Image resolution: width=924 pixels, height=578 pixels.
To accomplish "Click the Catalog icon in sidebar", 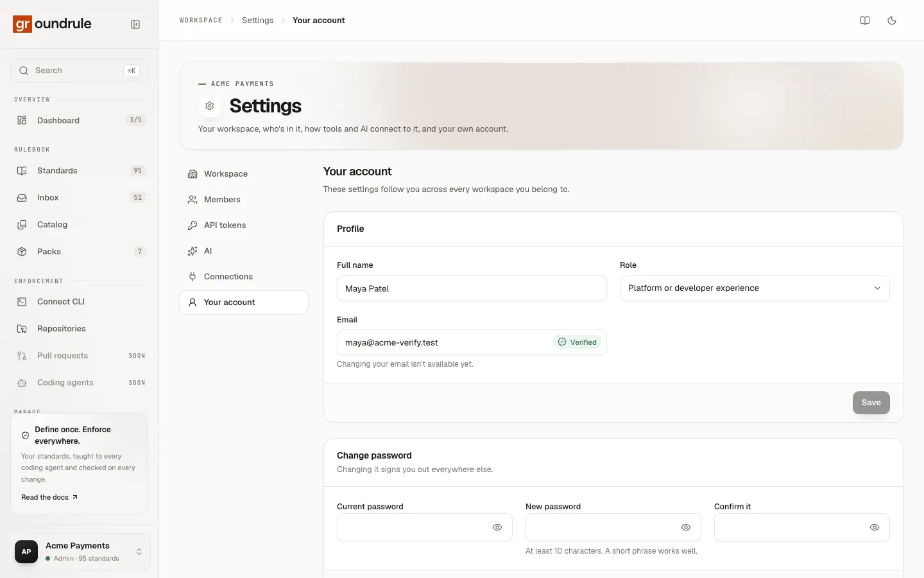I will coord(22,224).
